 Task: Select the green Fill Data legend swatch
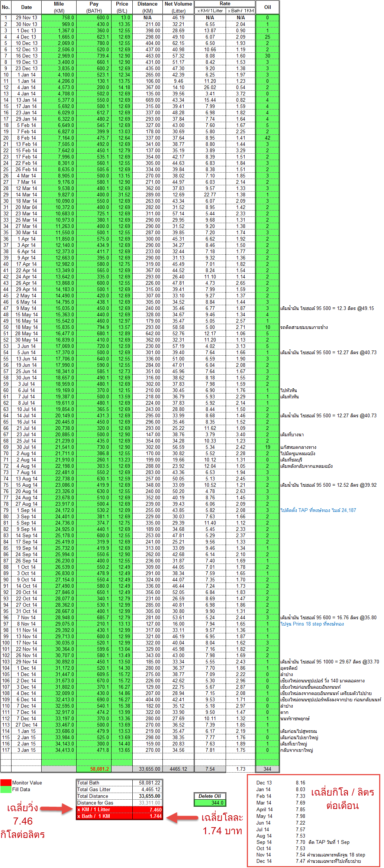[6, 789]
